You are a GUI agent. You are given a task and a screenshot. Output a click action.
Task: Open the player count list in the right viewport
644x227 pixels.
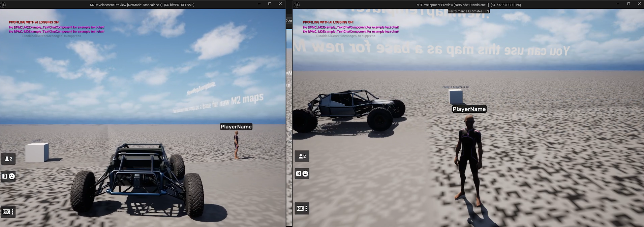302,156
